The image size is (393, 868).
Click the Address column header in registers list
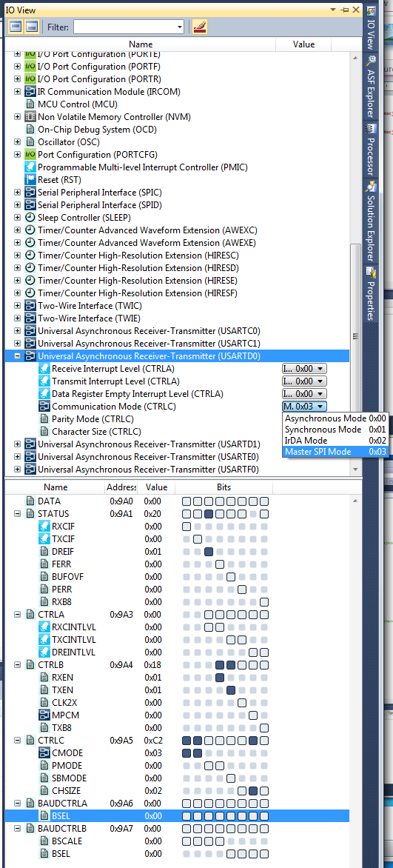click(121, 488)
